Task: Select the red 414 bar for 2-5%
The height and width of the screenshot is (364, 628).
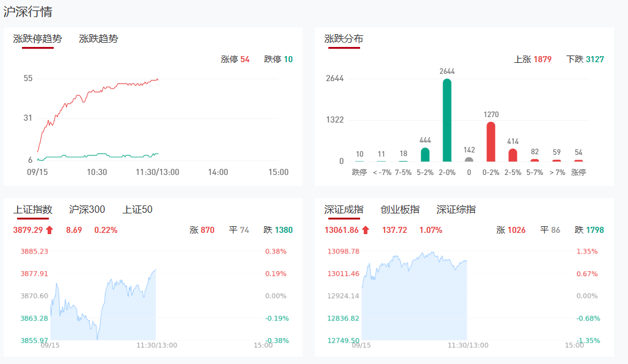Action: click(513, 155)
